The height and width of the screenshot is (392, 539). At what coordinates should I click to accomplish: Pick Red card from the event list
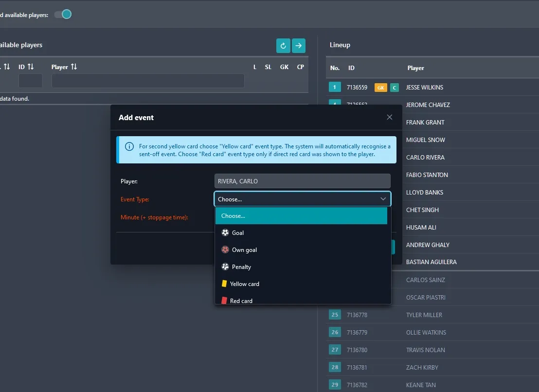click(x=241, y=301)
